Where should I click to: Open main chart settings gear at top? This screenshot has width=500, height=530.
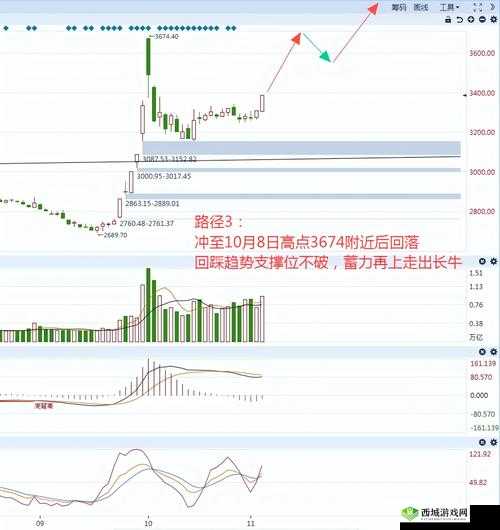pos(494,20)
